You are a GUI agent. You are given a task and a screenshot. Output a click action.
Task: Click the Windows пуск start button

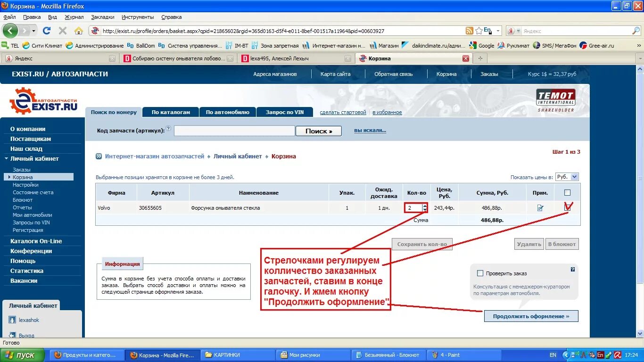23,355
